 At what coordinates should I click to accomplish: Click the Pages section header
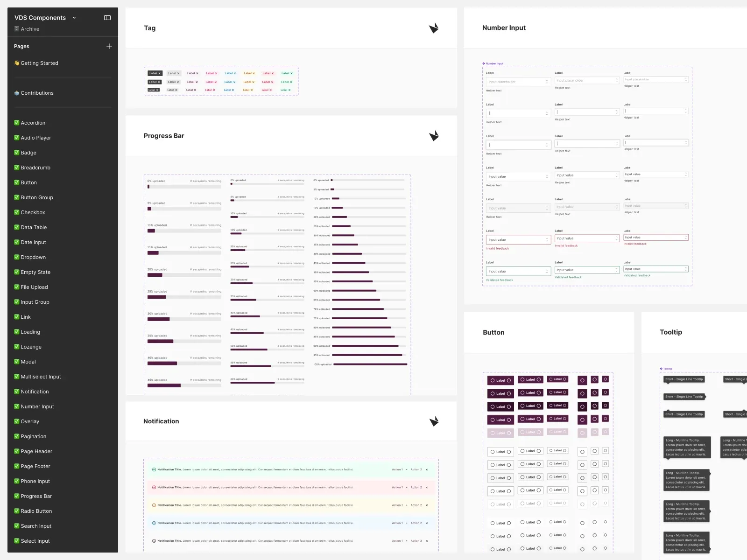pos(21,46)
